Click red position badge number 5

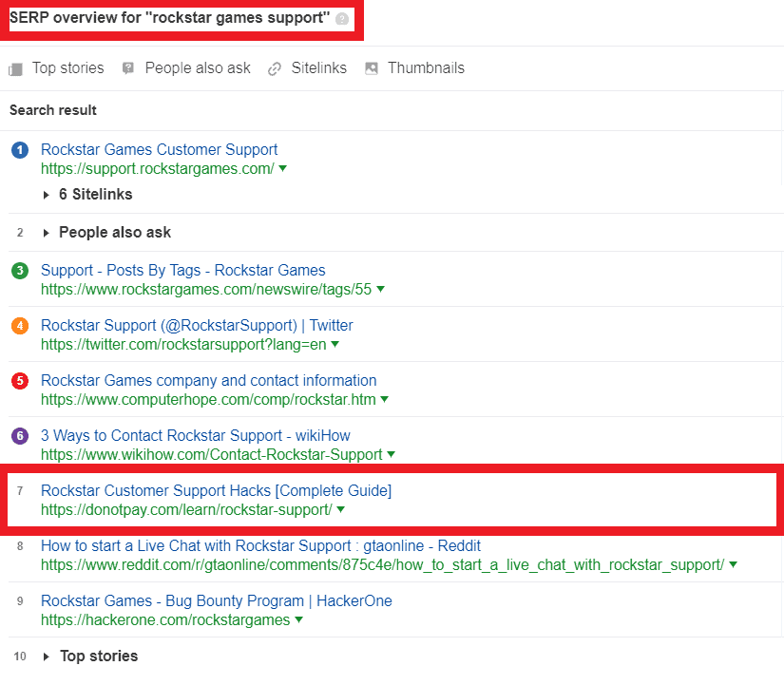[20, 381]
